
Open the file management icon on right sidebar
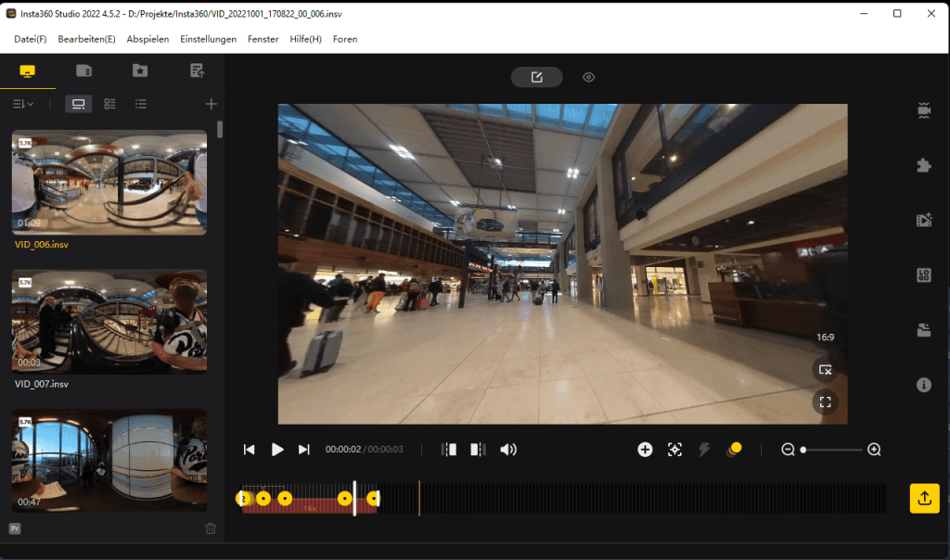click(x=923, y=329)
